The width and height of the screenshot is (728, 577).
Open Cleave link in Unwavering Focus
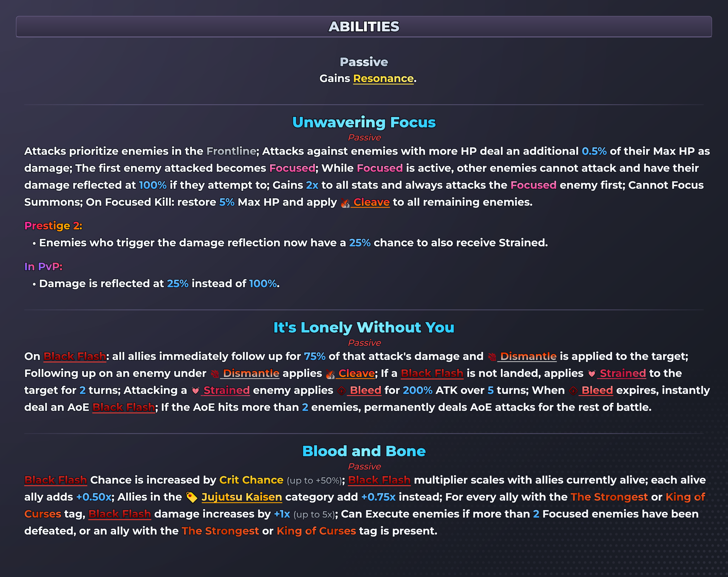click(x=371, y=202)
